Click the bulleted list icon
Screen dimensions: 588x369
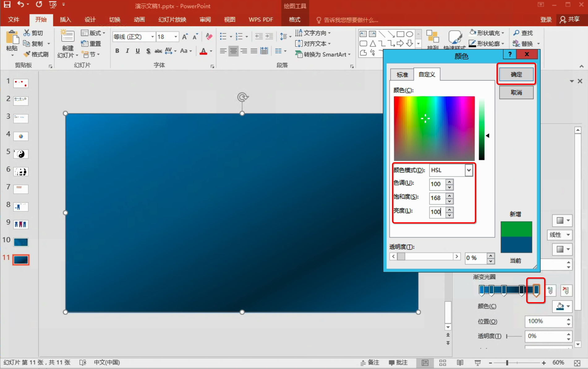point(223,37)
